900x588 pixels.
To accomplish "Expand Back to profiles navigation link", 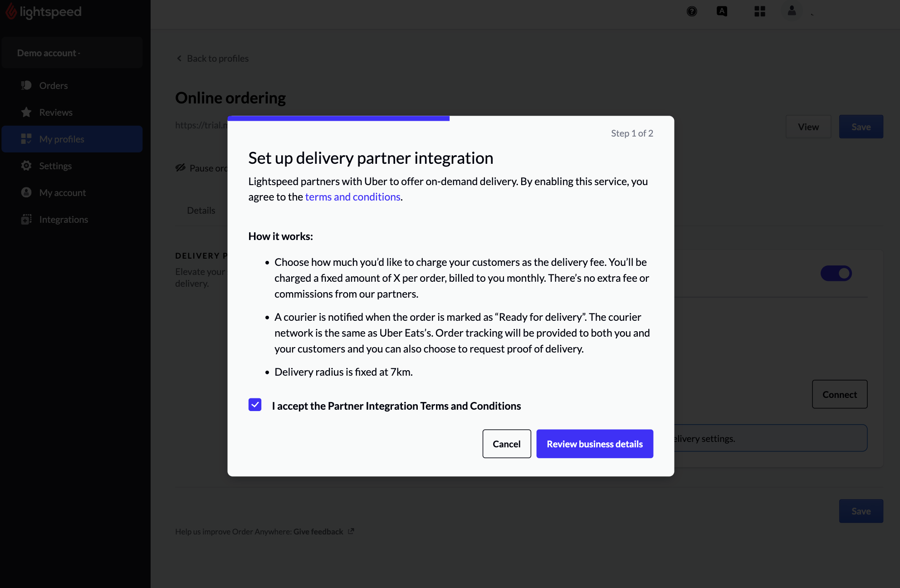I will [213, 58].
